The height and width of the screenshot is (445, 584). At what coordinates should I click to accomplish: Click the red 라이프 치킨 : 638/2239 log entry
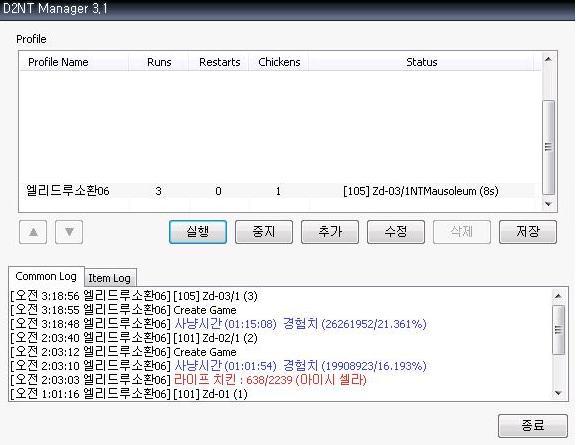[188, 380]
